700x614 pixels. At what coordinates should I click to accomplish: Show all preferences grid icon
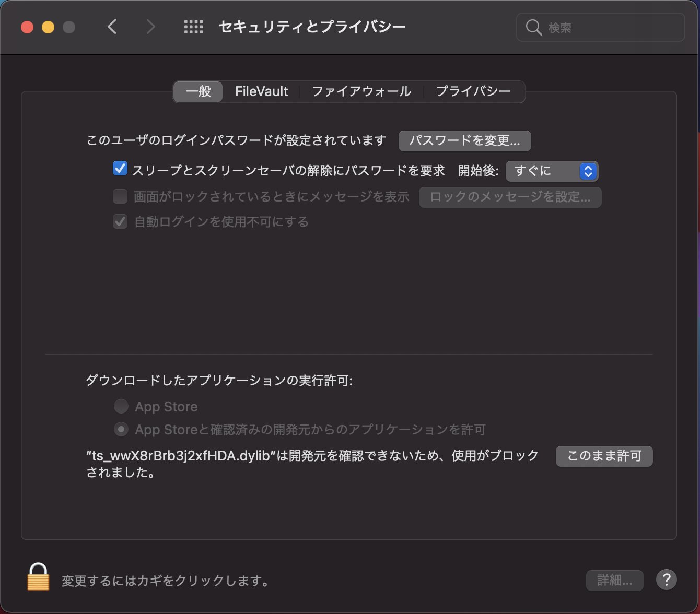click(x=193, y=27)
